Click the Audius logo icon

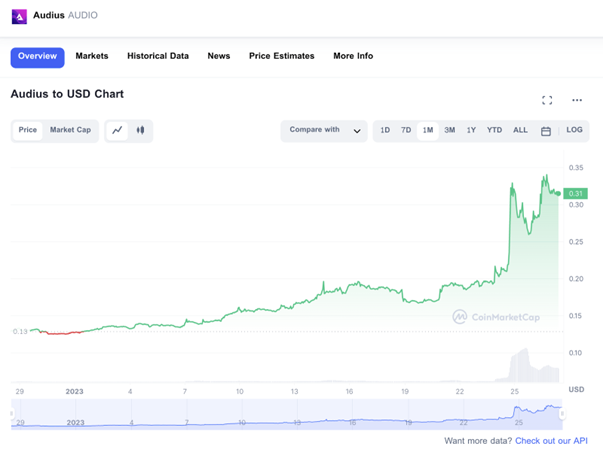[19, 17]
